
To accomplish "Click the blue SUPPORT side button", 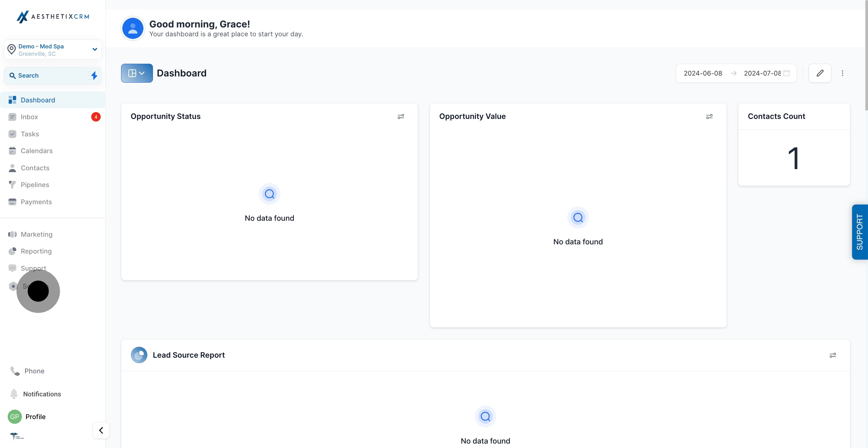I will point(859,232).
